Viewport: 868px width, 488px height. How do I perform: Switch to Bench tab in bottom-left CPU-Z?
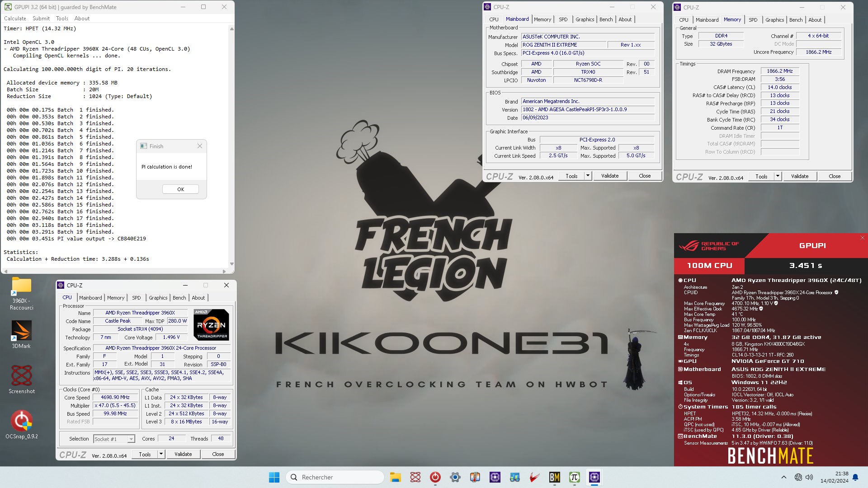point(179,298)
